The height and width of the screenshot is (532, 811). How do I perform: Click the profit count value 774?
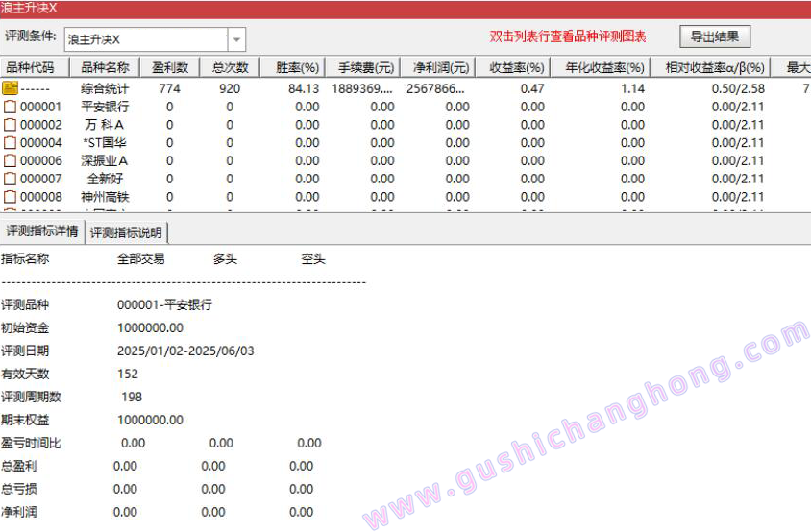click(170, 89)
